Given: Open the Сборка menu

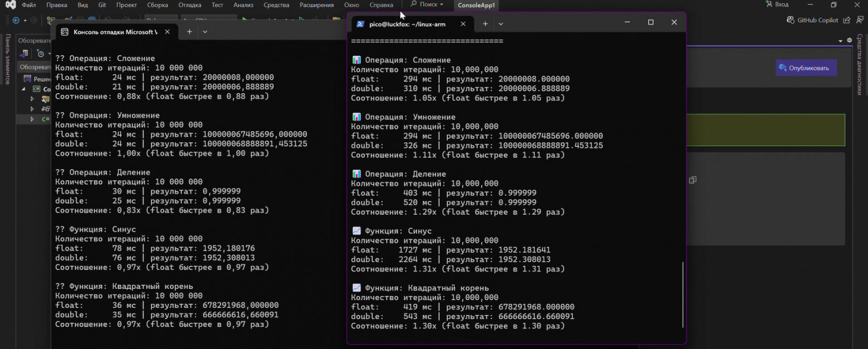Looking at the screenshot, I should [157, 5].
